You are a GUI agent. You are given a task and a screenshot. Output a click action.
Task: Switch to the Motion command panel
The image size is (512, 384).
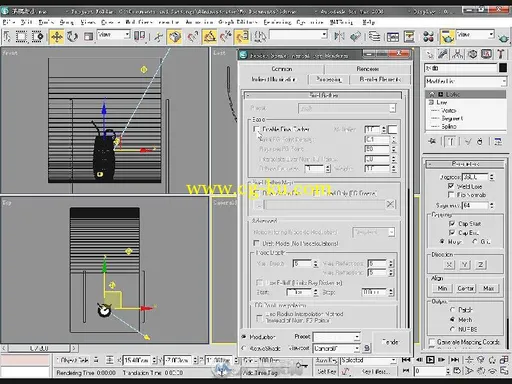point(472,54)
